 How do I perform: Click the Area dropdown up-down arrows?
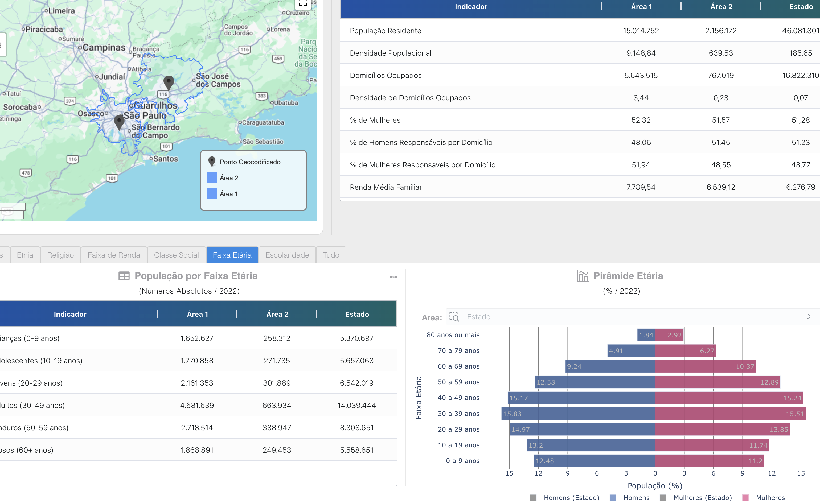[808, 317]
